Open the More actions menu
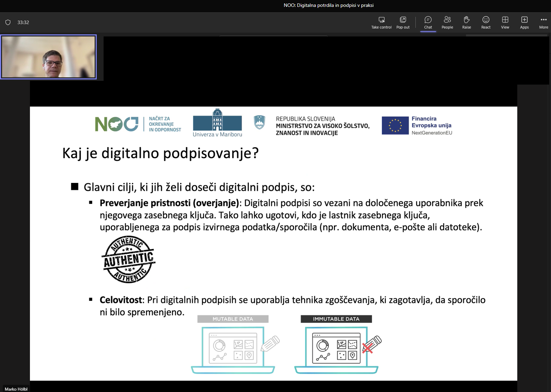The image size is (551, 392). (543, 22)
